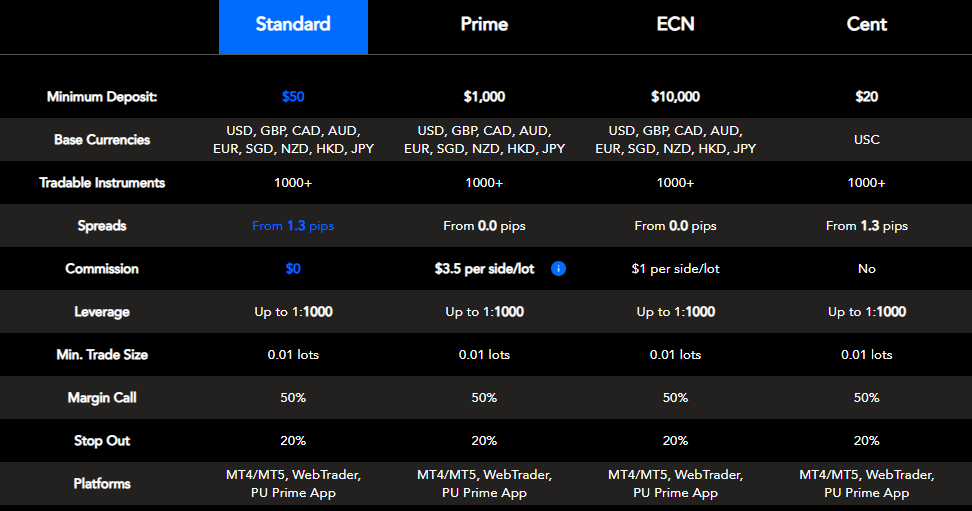Click the Stop Out row label
The image size is (972, 511).
(102, 441)
